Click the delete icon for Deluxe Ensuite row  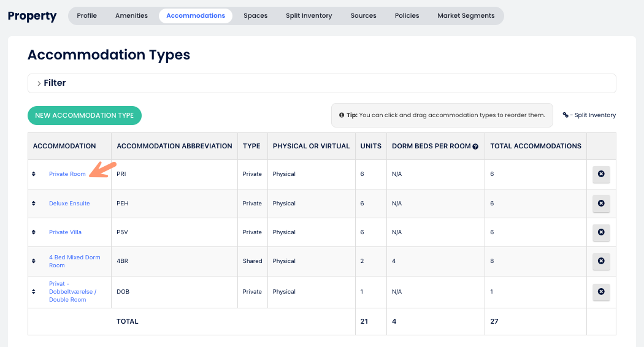coord(601,203)
